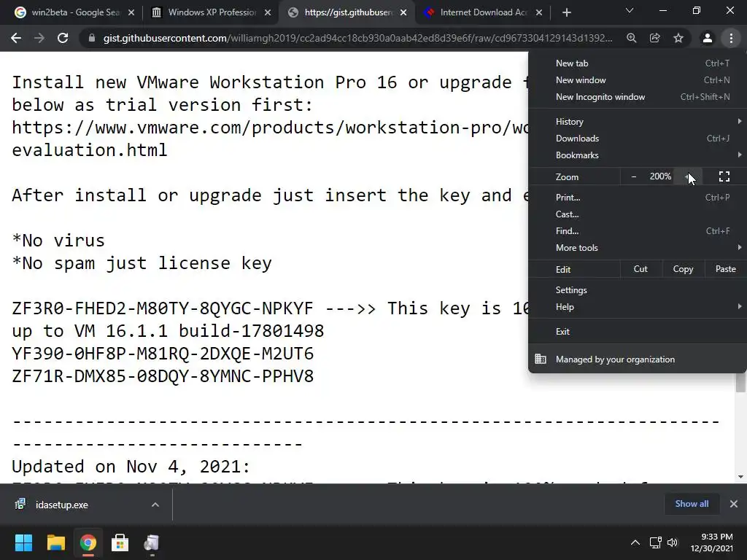Screen dimensions: 747x560
Task: Choose Print... from menu
Action: pos(638,197)
